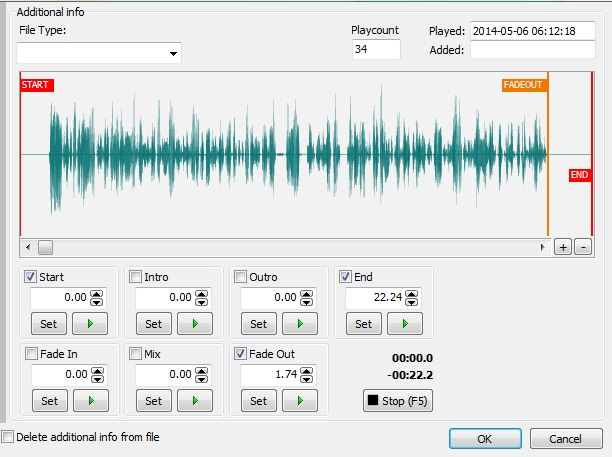Play from the Outro cue point
612x457 pixels.
click(300, 324)
